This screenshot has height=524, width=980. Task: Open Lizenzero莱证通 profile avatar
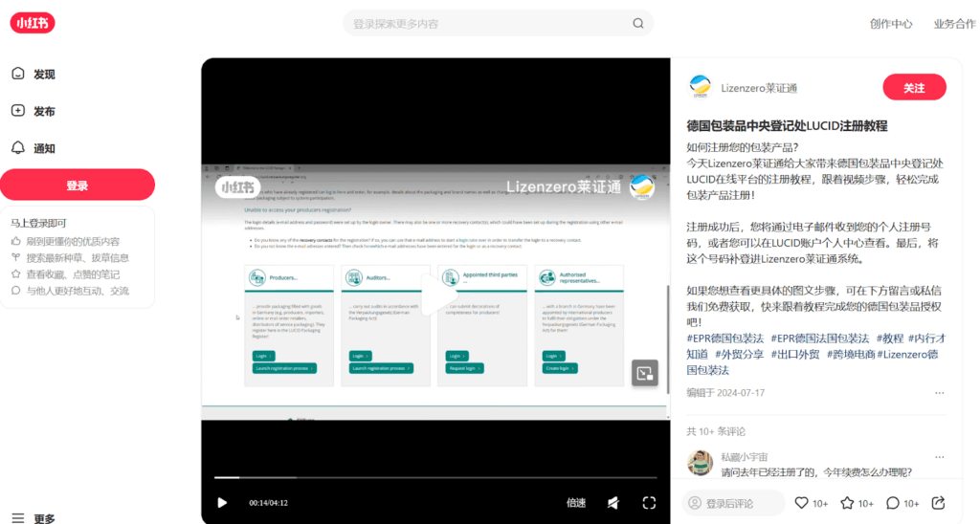point(701,88)
